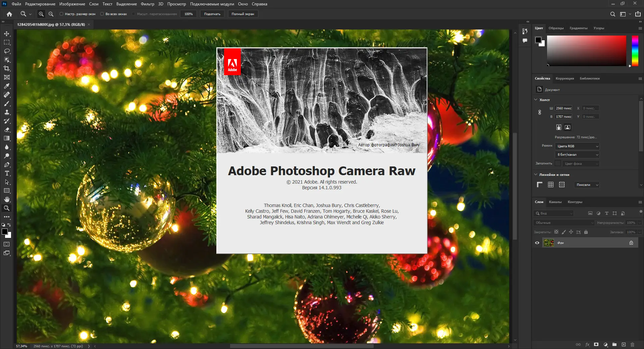Image resolution: width=644 pixels, height=349 pixels.
Task: Open the '8 бит/канал' dropdown
Action: coord(577,155)
